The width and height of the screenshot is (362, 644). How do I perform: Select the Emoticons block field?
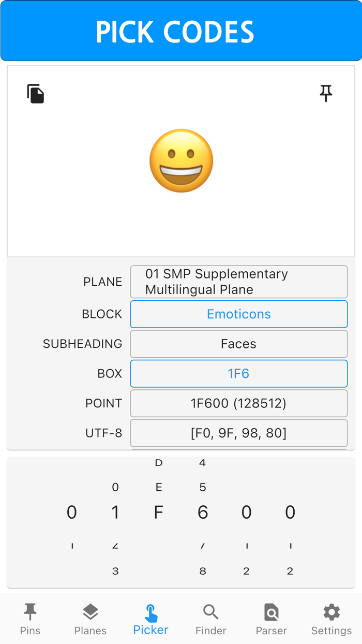pos(238,314)
